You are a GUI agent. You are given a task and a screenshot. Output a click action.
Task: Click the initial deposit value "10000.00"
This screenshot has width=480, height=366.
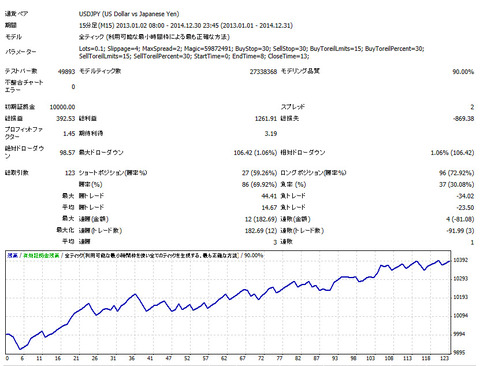(62, 107)
